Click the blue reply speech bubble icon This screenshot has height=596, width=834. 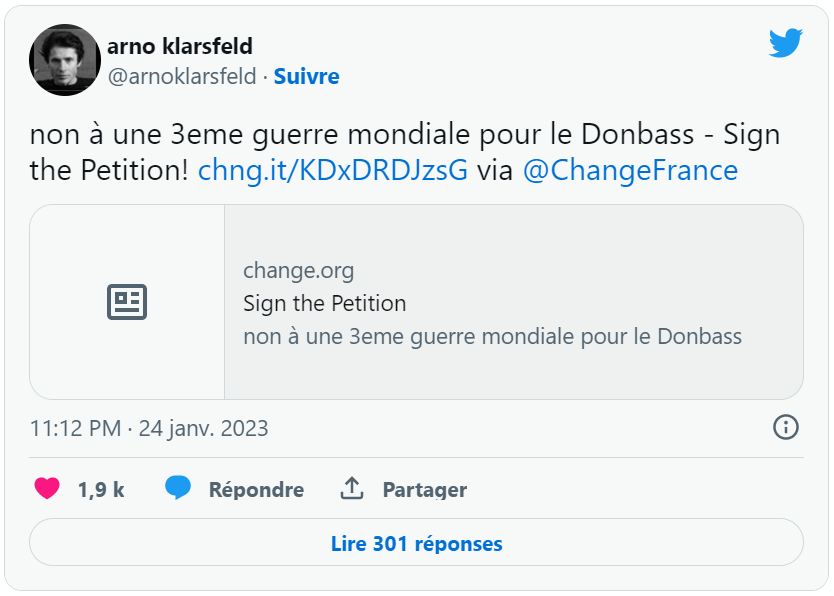coord(178,488)
